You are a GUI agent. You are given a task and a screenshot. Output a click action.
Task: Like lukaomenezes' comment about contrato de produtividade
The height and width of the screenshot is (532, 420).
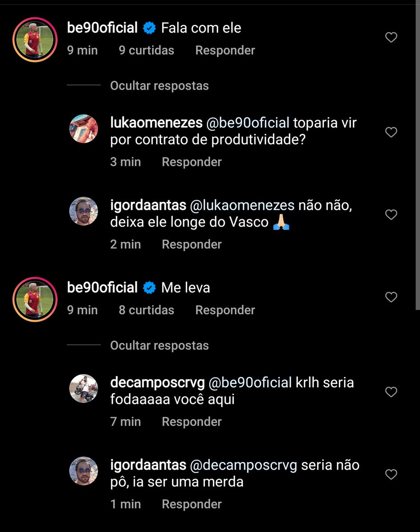[391, 132]
